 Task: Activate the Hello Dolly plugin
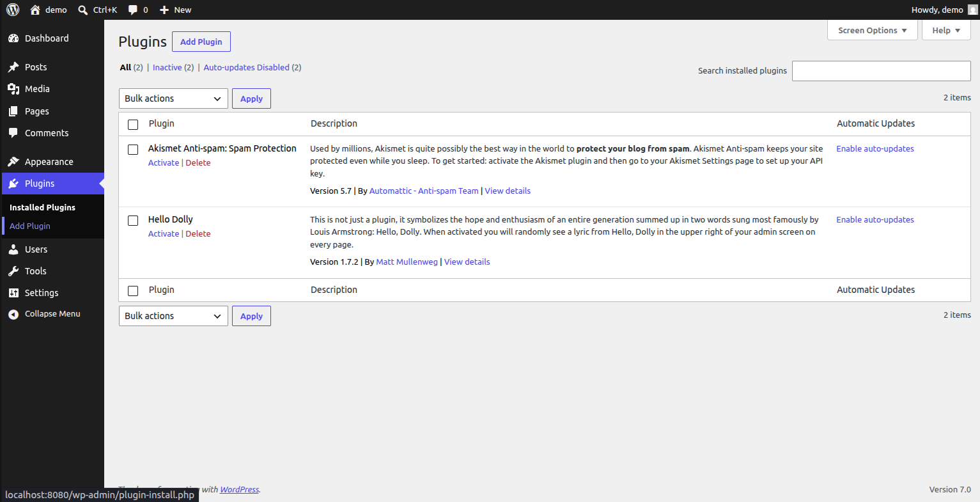[164, 233]
